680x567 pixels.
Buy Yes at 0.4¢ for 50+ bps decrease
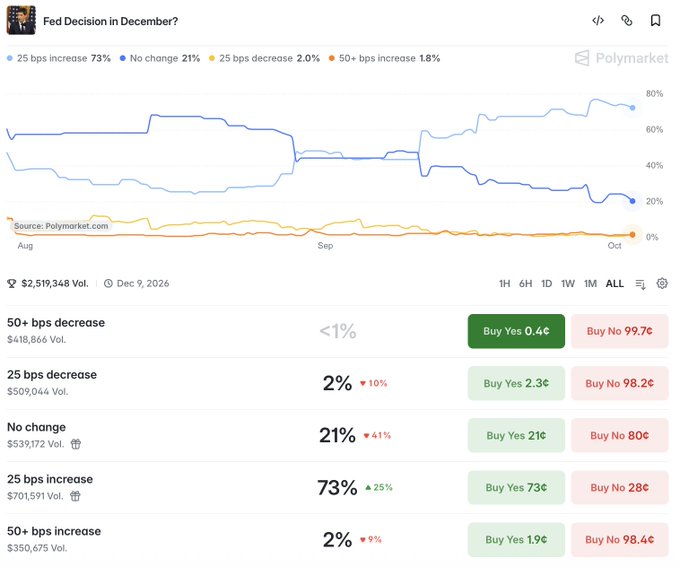click(x=516, y=331)
